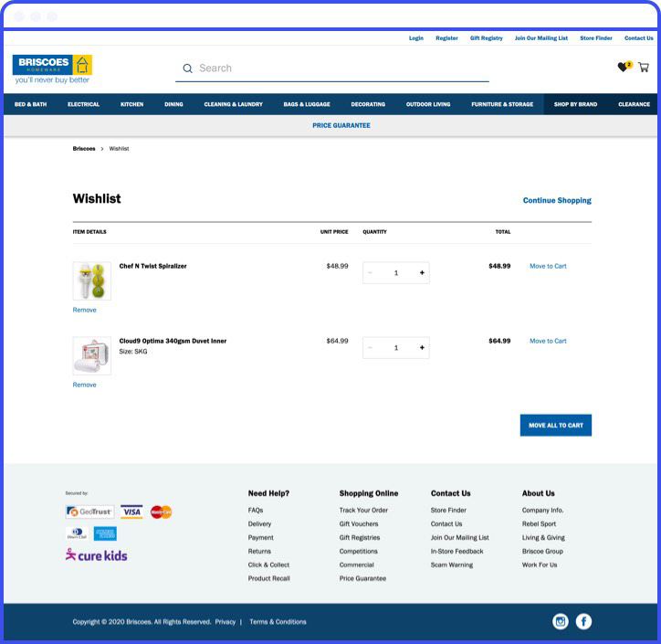Viewport: 661px width, 644px height.
Task: Move Chef N Twist Spiralizer to cart
Action: point(548,266)
